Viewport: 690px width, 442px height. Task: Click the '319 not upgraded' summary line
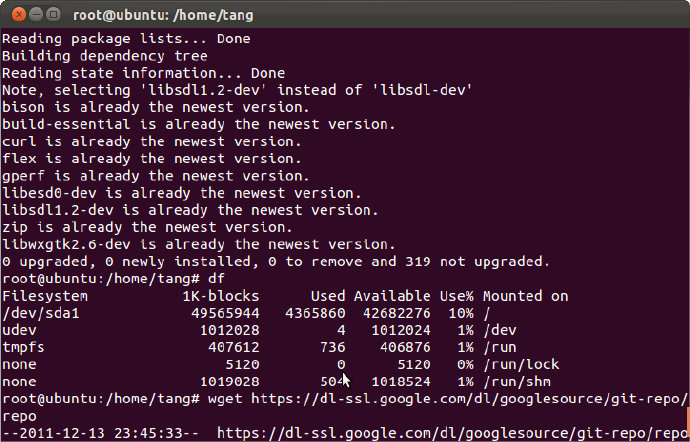coord(276,262)
